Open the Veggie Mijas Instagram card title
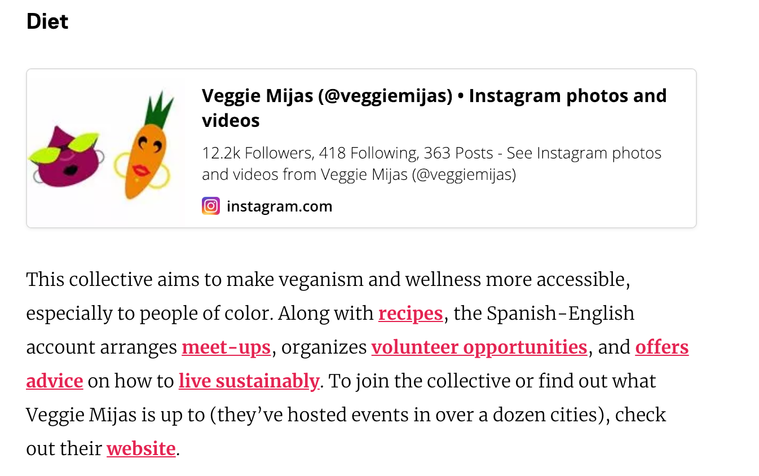Screen dimensions: 759x476 click(x=434, y=108)
